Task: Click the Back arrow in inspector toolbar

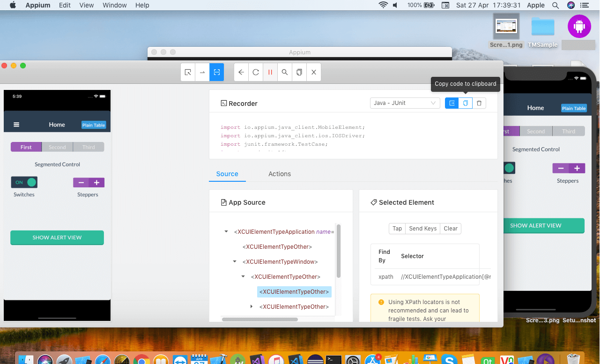Action: (241, 72)
